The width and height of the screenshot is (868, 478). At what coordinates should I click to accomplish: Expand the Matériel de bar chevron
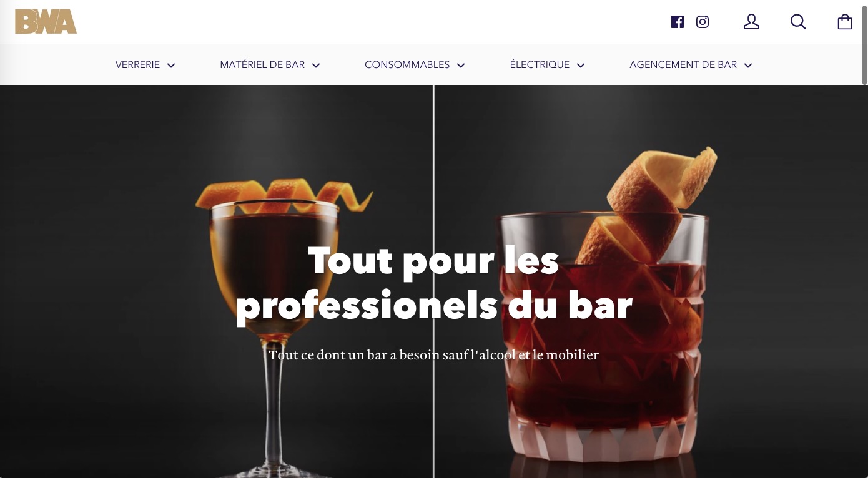316,65
